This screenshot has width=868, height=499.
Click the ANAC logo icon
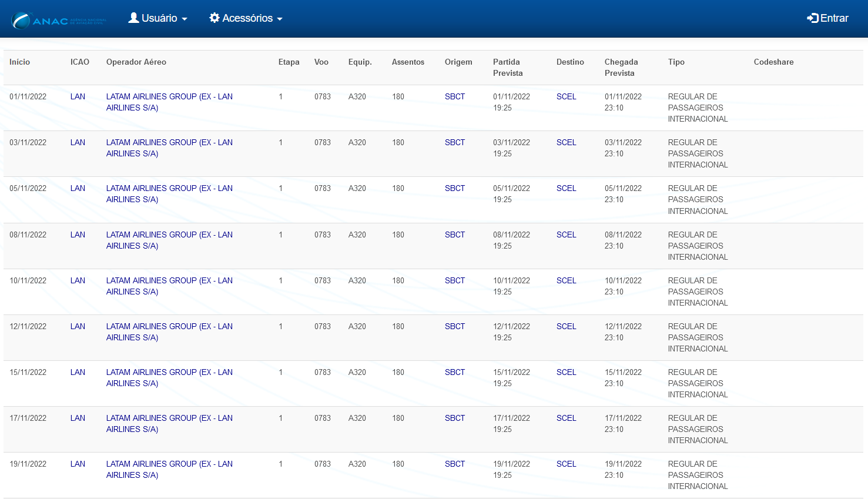59,21
